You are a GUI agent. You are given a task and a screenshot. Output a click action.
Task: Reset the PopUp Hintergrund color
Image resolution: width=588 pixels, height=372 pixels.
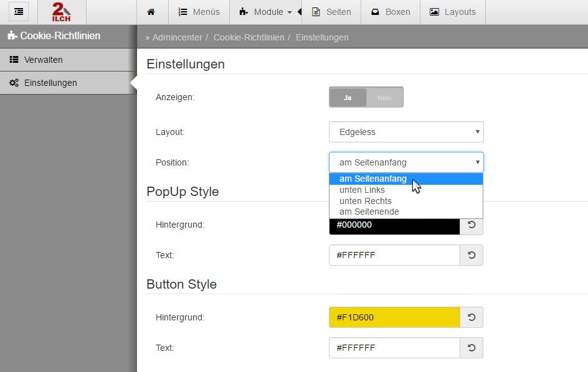click(472, 226)
